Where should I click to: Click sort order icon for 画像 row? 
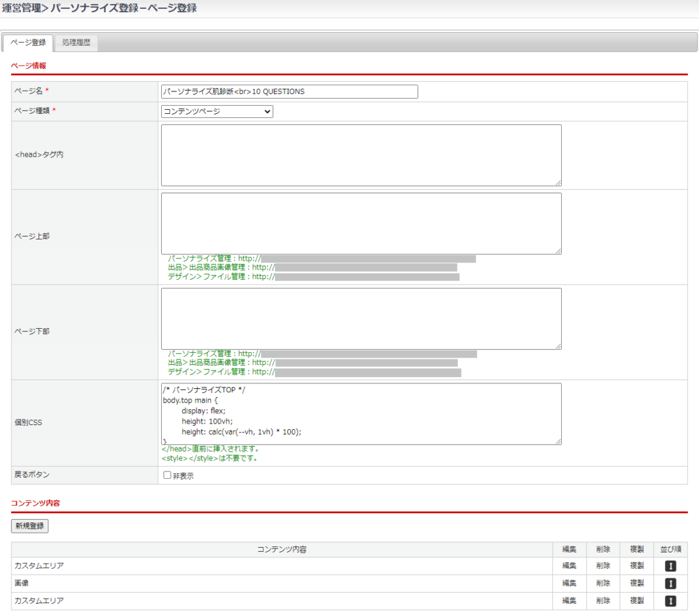(x=670, y=583)
